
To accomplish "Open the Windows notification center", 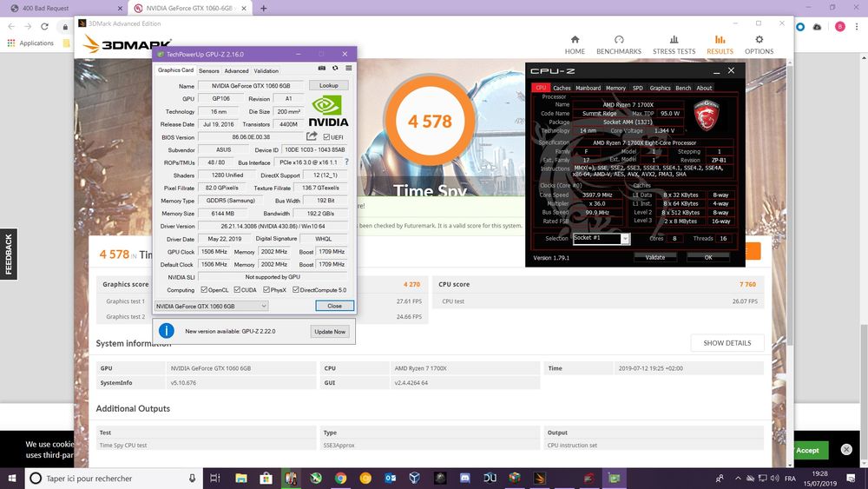I will click(851, 478).
